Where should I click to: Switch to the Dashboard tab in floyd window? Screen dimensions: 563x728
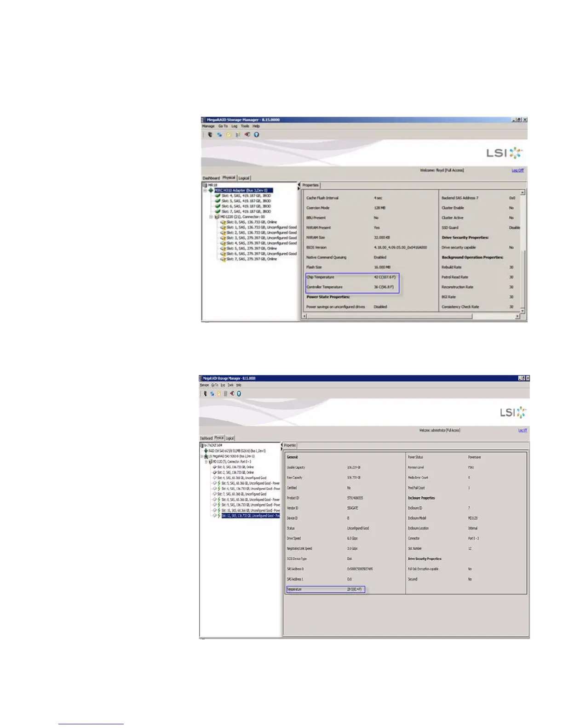pyautogui.click(x=211, y=178)
